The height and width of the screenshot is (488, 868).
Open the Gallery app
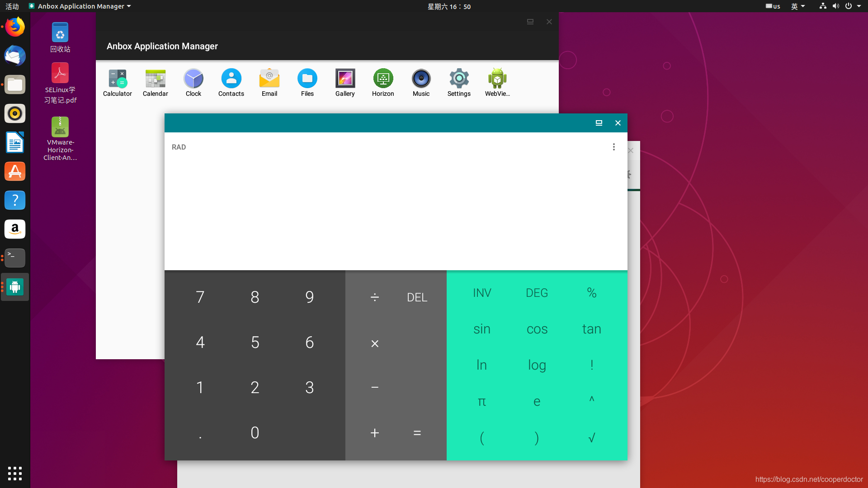pos(344,83)
